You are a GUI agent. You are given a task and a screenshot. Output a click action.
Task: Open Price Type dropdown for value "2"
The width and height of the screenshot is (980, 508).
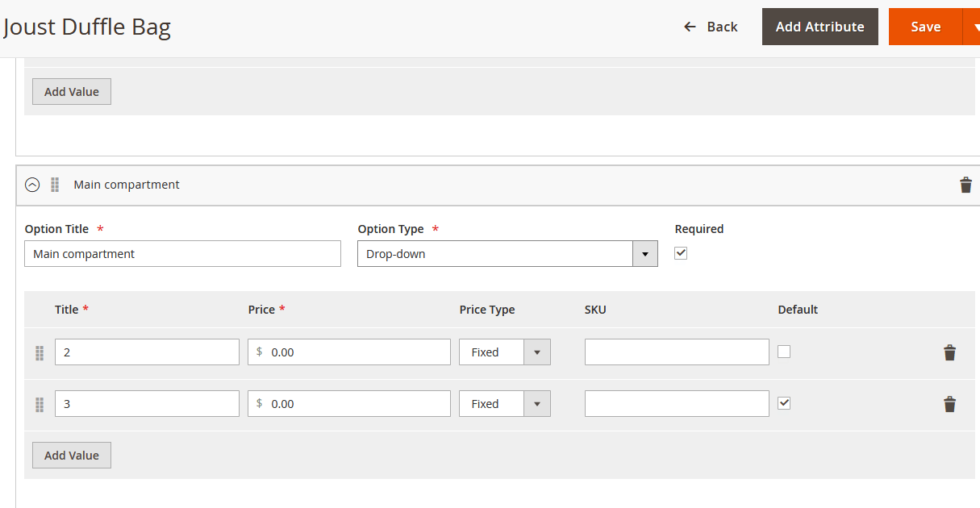pos(537,352)
